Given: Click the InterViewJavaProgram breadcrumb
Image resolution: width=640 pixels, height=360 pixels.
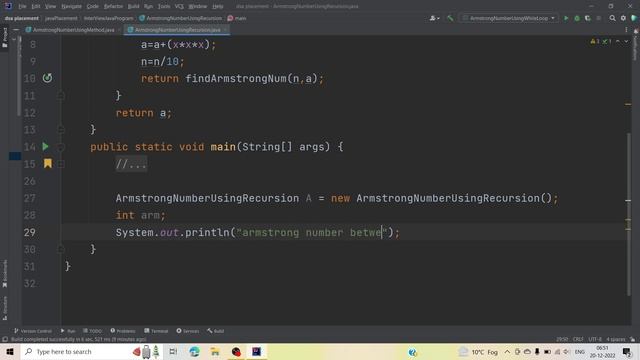Looking at the screenshot, I should pyautogui.click(x=108, y=18).
